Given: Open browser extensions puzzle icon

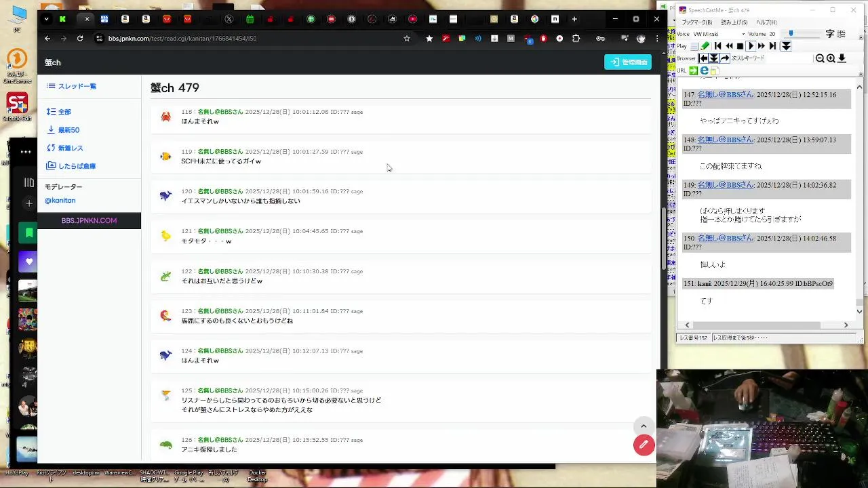Looking at the screenshot, I should (576, 39).
